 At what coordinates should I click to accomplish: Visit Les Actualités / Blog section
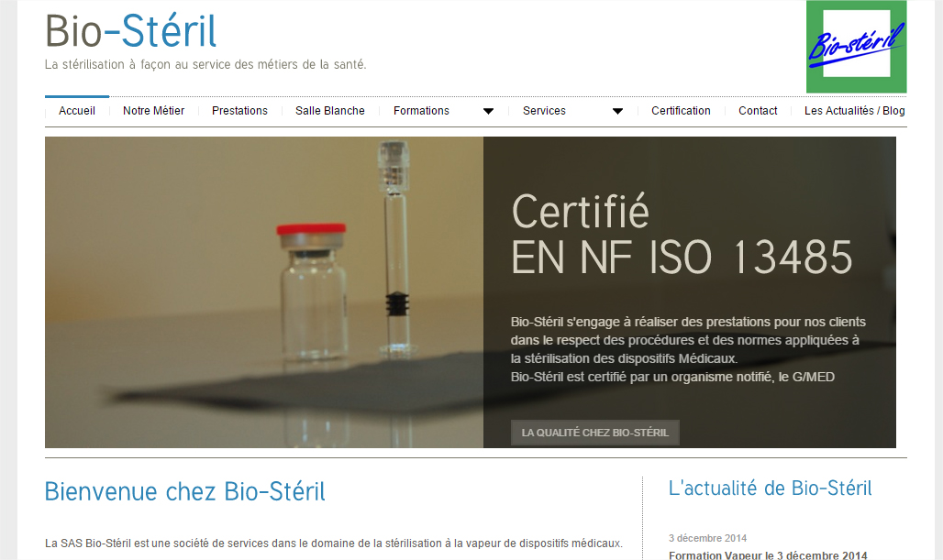click(x=854, y=111)
